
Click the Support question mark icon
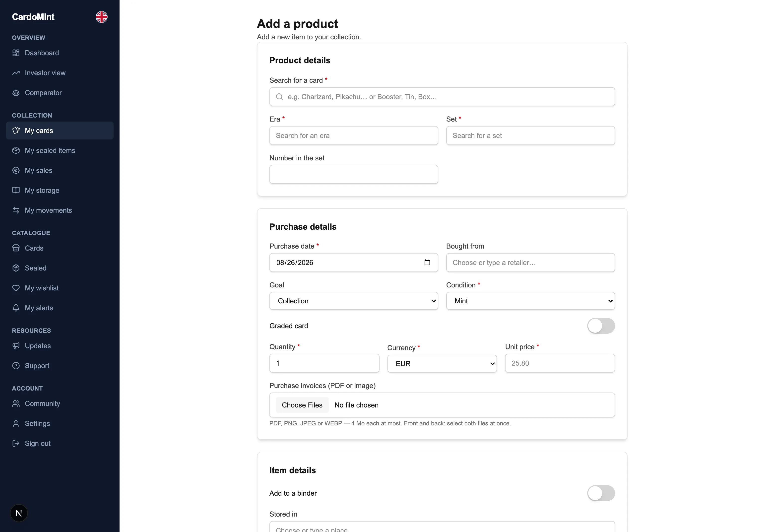(x=16, y=366)
